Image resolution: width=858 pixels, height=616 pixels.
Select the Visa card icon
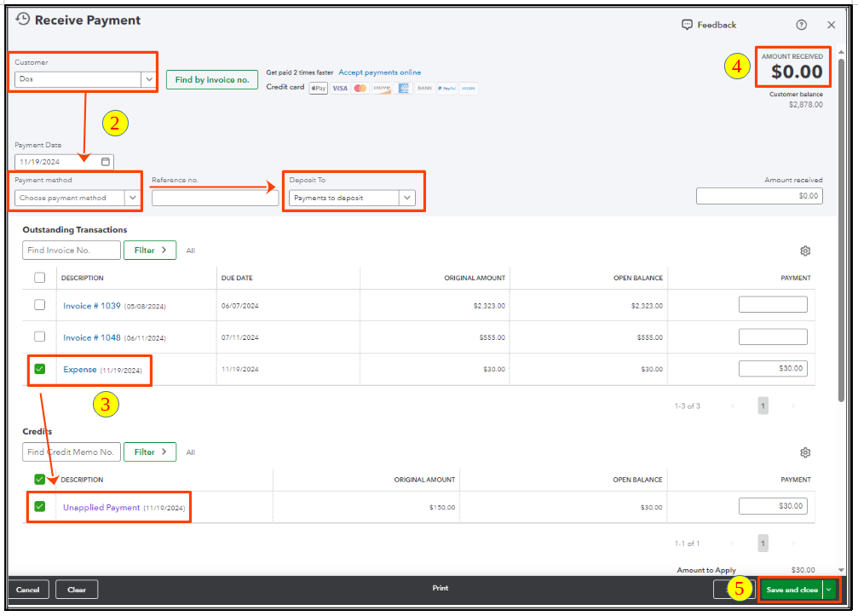[340, 87]
